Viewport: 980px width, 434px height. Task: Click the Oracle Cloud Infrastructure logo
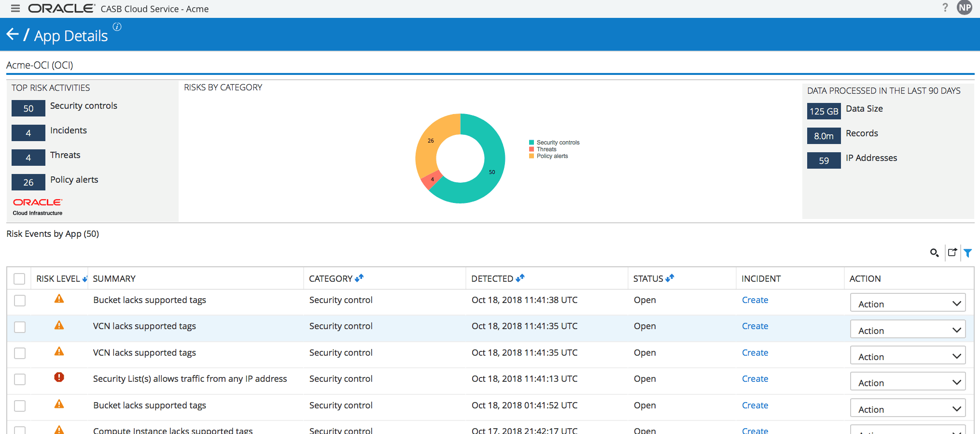38,206
